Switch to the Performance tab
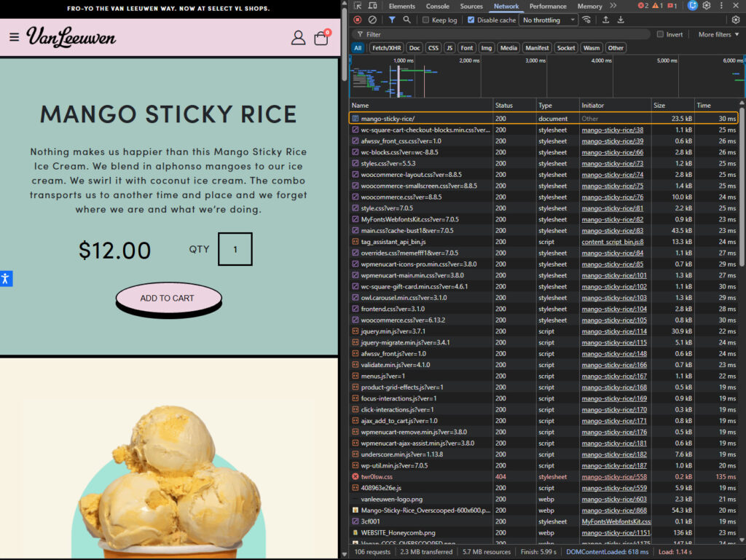The image size is (746, 560). pyautogui.click(x=548, y=6)
